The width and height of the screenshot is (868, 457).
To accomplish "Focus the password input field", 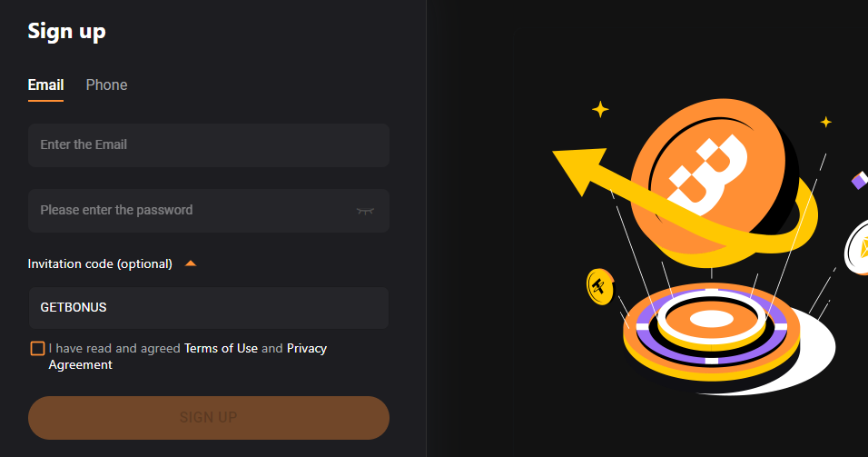I will coord(209,211).
